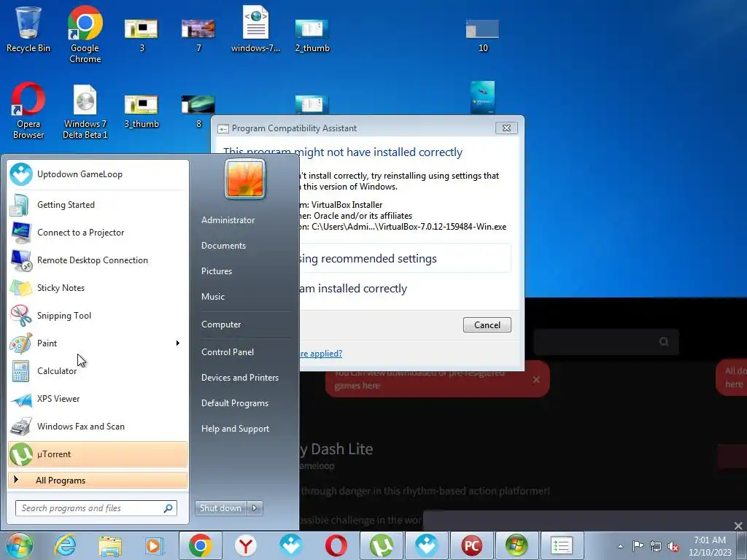
Task: Close the Program Compatibility Assistant window
Action: (x=506, y=128)
